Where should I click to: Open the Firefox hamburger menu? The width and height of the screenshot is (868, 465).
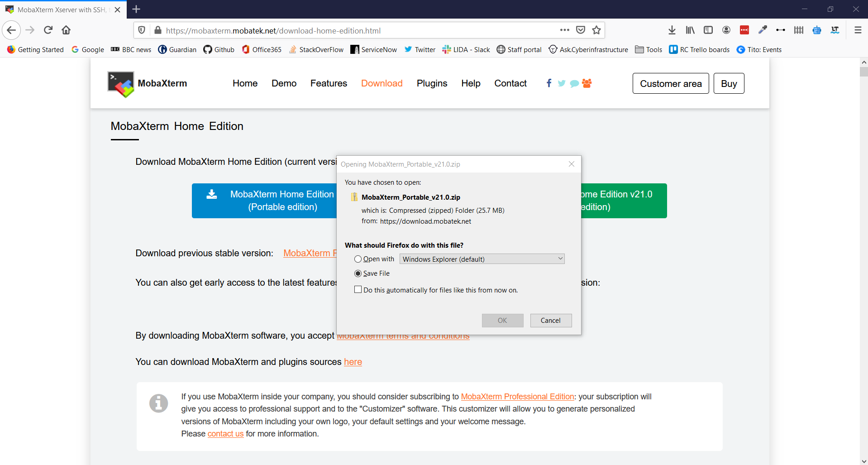pos(858,30)
